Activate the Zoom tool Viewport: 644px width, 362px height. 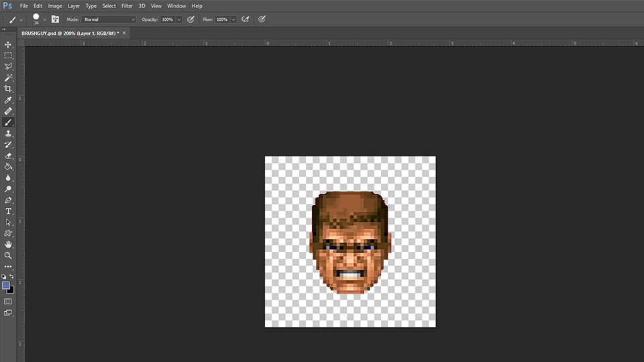9,255
